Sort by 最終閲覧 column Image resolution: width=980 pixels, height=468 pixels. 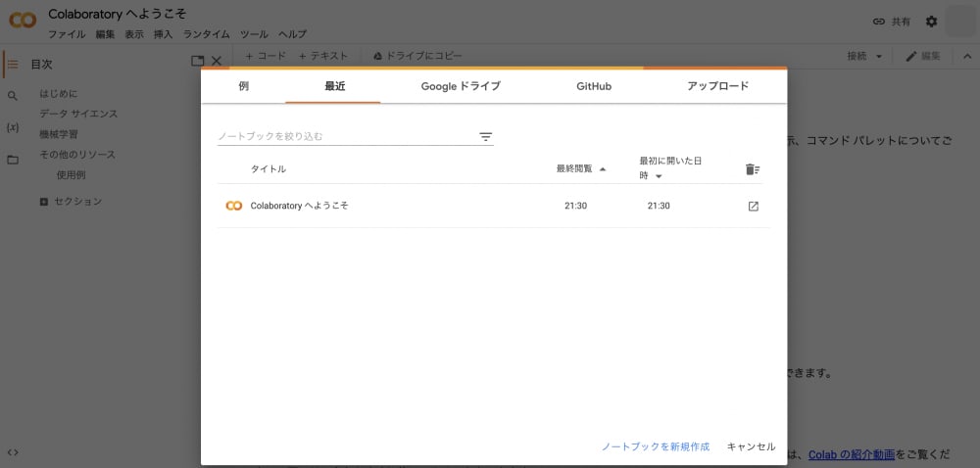pyautogui.click(x=581, y=169)
